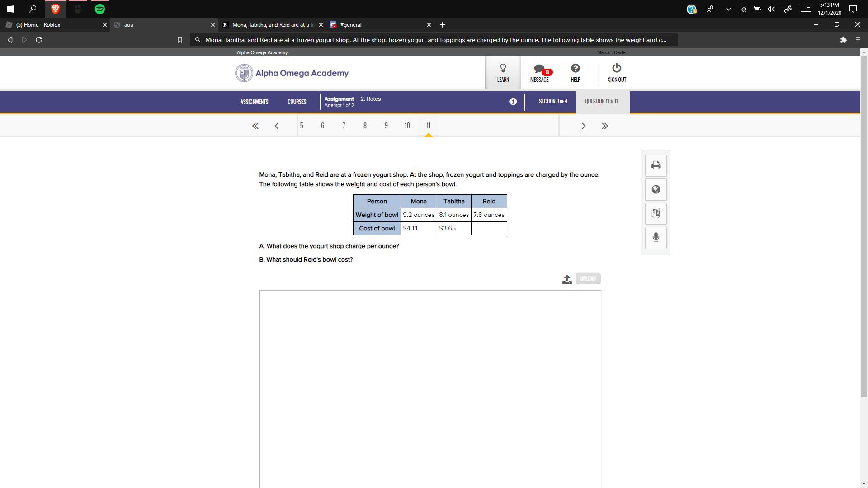Open the globe reference tool

coord(656,189)
